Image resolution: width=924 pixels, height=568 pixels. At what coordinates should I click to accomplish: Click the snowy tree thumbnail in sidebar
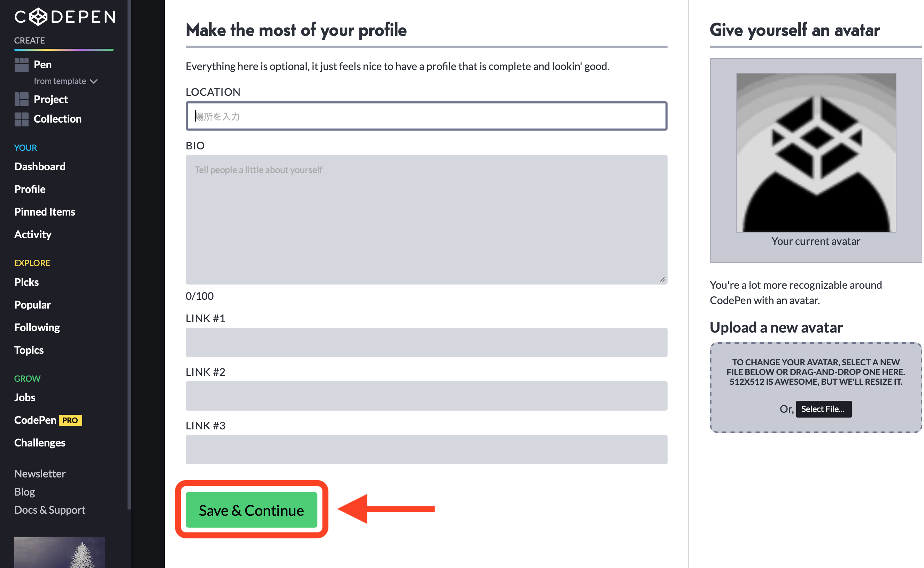click(59, 552)
